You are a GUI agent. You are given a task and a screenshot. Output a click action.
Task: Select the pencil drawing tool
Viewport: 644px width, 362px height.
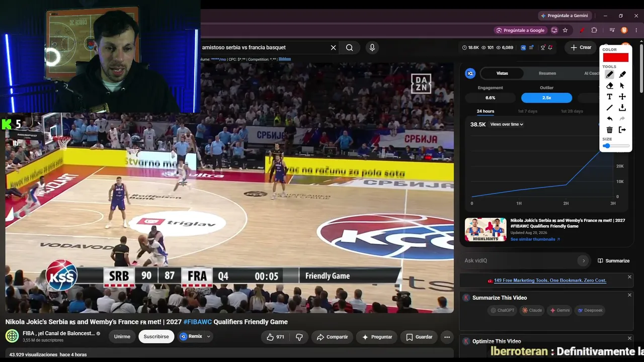tap(609, 74)
